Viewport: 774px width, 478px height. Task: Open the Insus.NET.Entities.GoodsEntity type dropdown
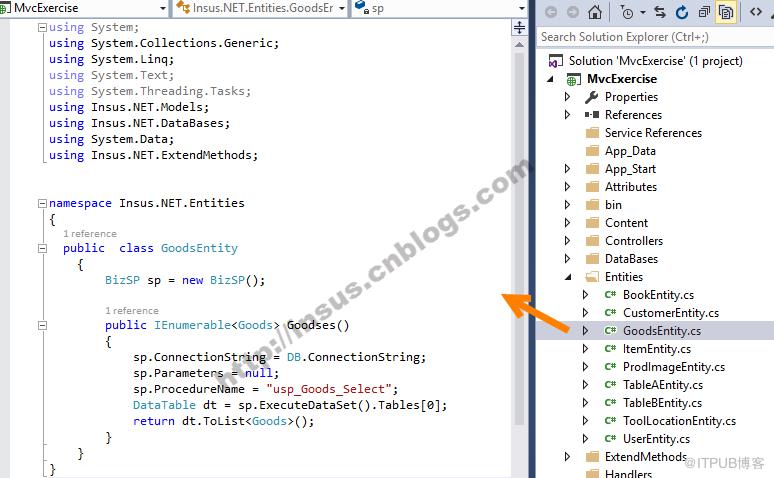pos(260,8)
